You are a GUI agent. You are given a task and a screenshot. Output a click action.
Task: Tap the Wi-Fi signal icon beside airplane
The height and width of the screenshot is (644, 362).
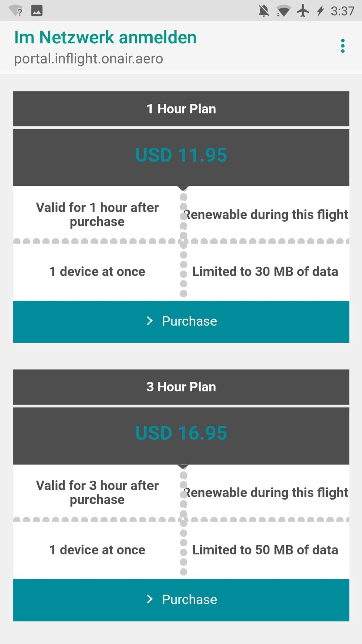point(283,11)
